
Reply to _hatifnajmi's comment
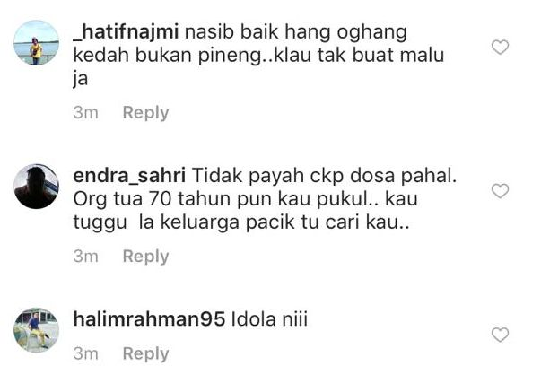pyautogui.click(x=145, y=112)
